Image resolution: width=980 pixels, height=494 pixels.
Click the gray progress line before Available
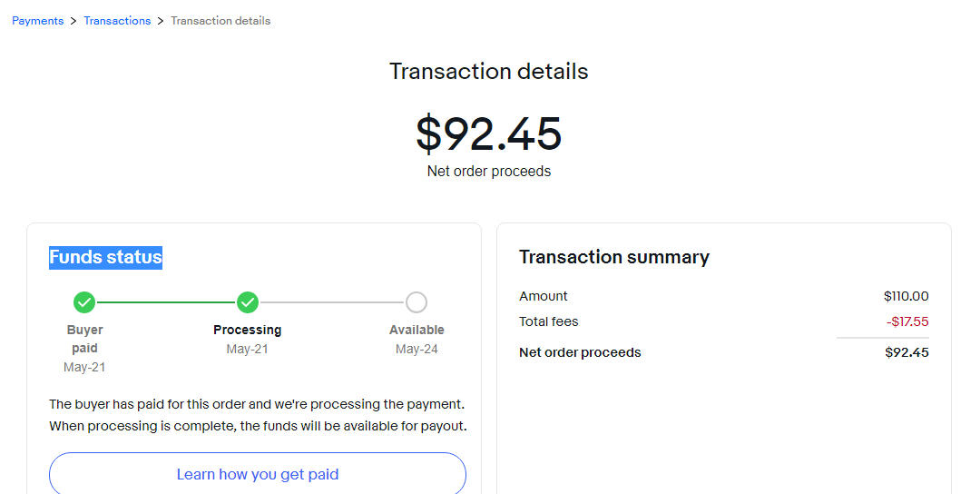pyautogui.click(x=332, y=302)
